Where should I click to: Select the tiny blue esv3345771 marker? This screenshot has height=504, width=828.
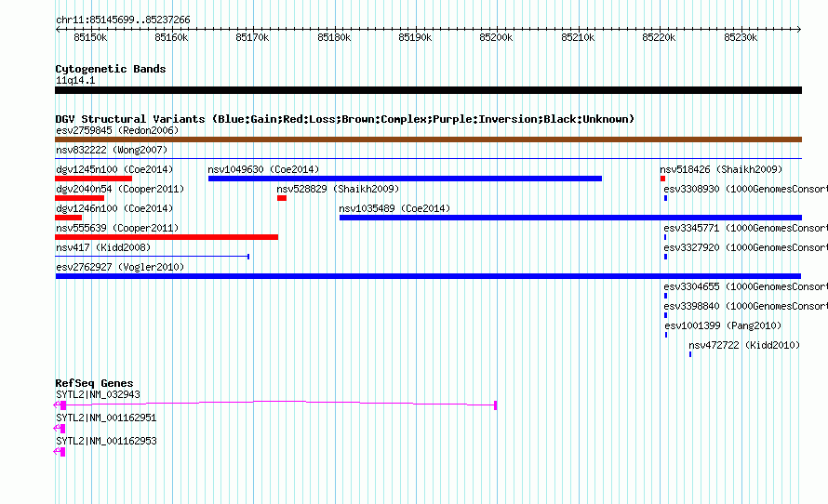tap(665, 237)
